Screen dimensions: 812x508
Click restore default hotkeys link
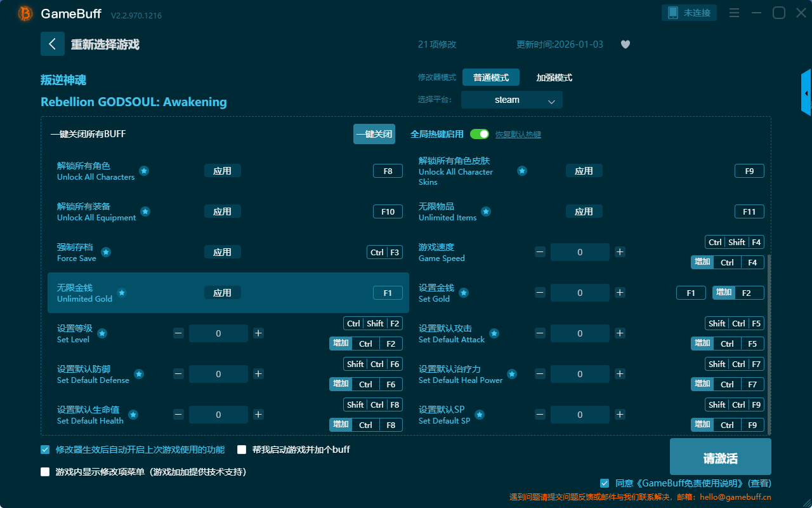(x=518, y=135)
